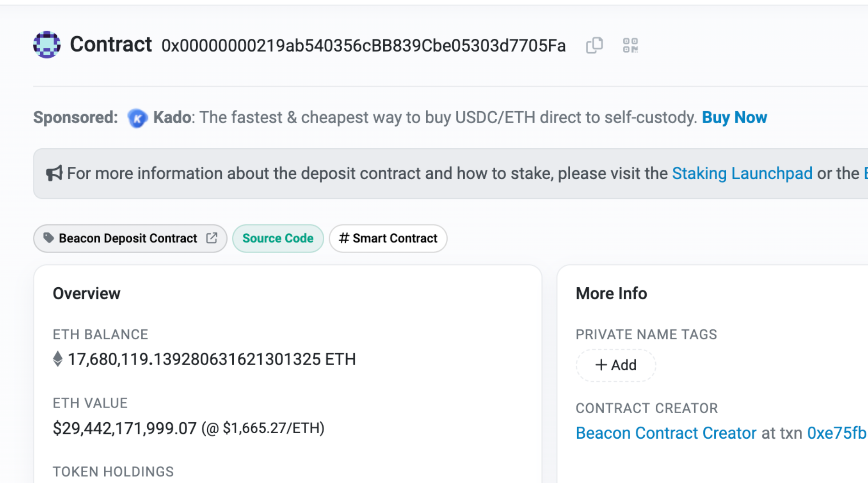Click the contract address text
Screen dimensions: 868x483
pyautogui.click(x=364, y=46)
